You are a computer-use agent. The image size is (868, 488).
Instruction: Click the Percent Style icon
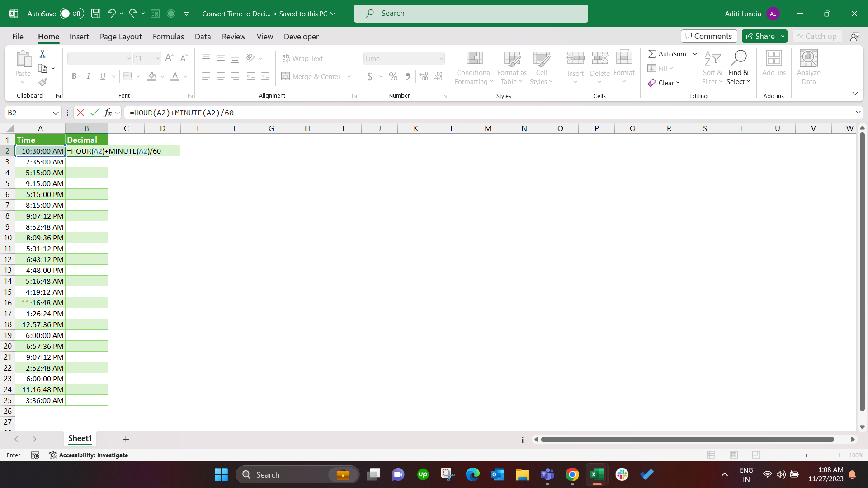click(393, 76)
